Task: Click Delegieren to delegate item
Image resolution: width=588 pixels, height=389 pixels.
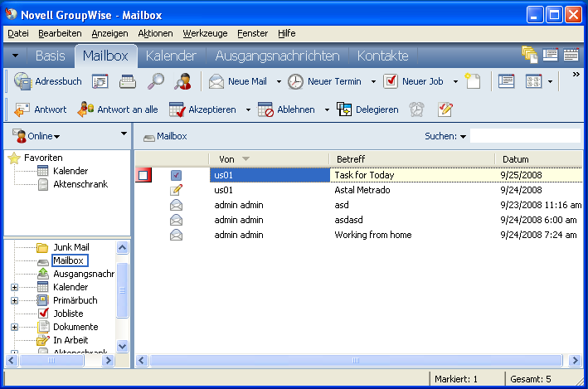Action: (x=367, y=109)
